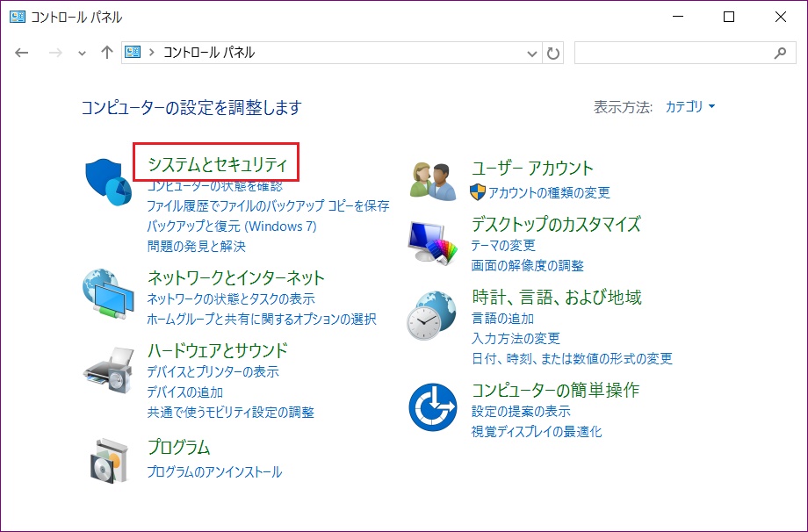Click 共通で使うモビリティ設定の調整
Screen dimensions: 808x532
pyautogui.click(x=231, y=412)
